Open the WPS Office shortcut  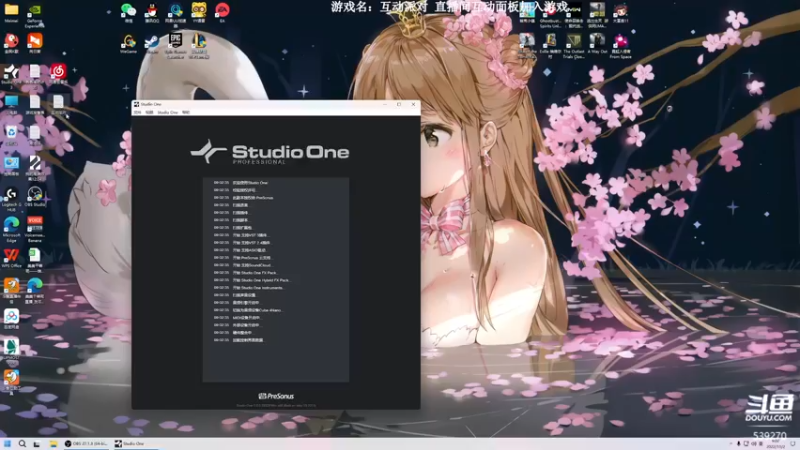11,258
